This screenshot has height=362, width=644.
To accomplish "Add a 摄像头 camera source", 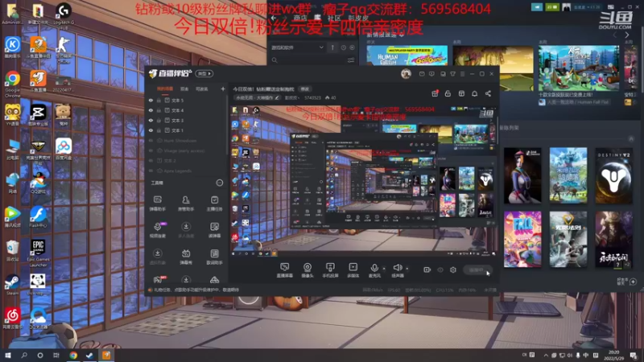I will pyautogui.click(x=308, y=270).
